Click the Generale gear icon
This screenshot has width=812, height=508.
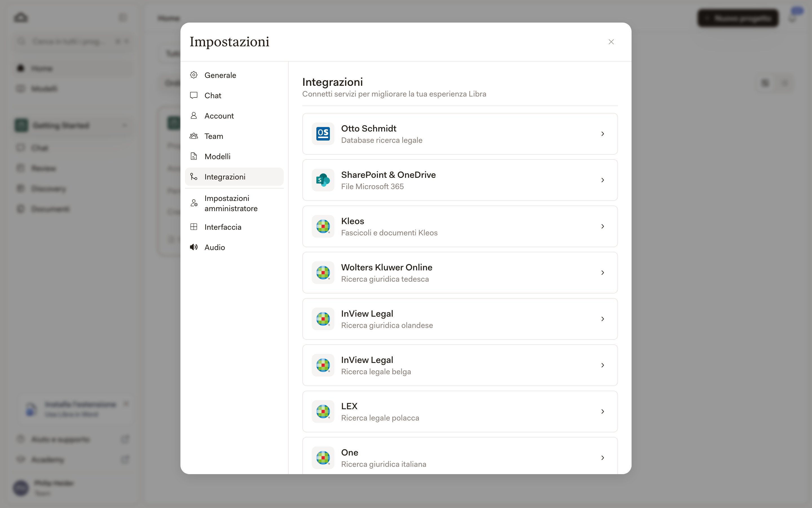click(194, 75)
